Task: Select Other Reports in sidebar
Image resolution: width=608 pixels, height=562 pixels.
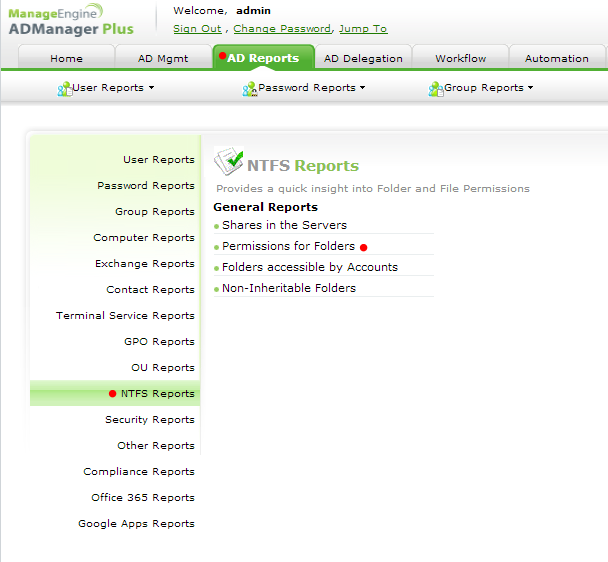Action: click(x=156, y=445)
